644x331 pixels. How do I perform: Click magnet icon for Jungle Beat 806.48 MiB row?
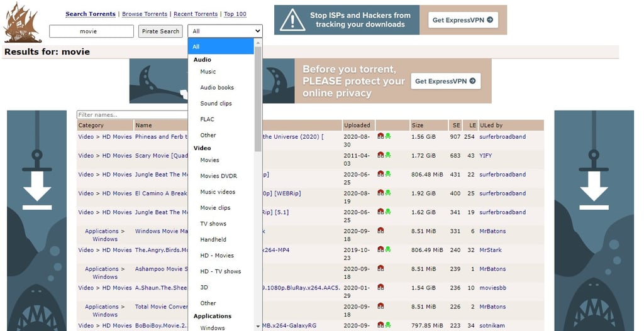pyautogui.click(x=380, y=174)
